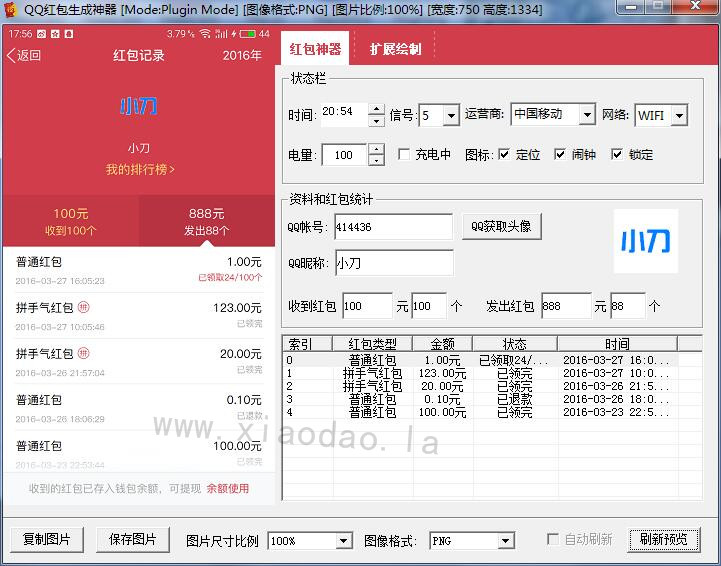Viewport: 721px width, 566px height.
Task: Select table row 4 with 100.00元
Action: 481,412
